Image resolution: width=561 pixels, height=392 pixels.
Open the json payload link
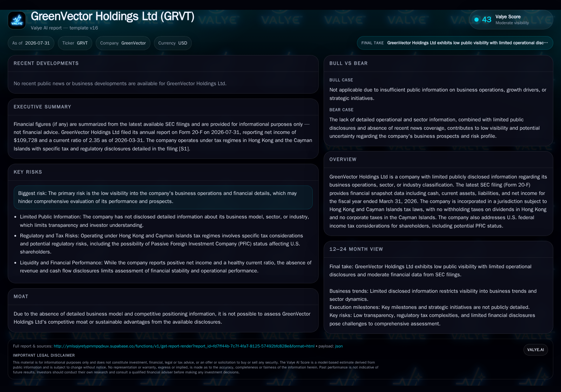[339, 346]
